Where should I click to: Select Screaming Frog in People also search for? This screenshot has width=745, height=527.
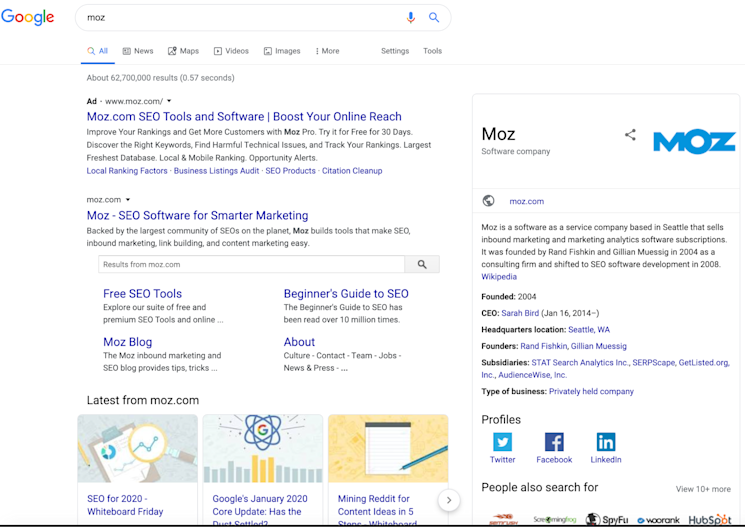click(x=554, y=519)
